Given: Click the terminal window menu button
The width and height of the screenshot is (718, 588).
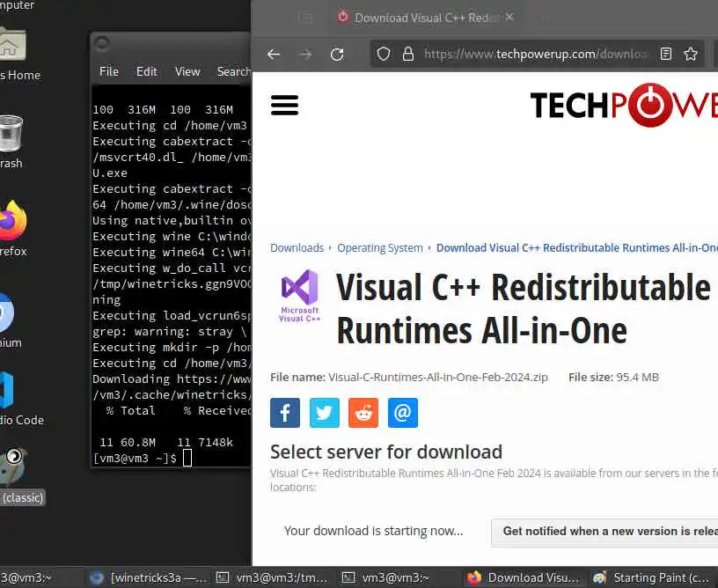Looking at the screenshot, I should click(x=102, y=44).
